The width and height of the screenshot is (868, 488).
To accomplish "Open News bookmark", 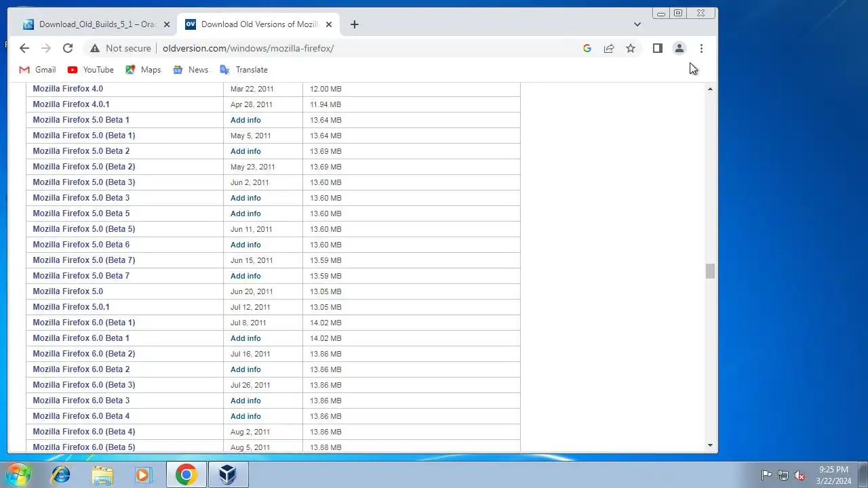I will tap(191, 70).
